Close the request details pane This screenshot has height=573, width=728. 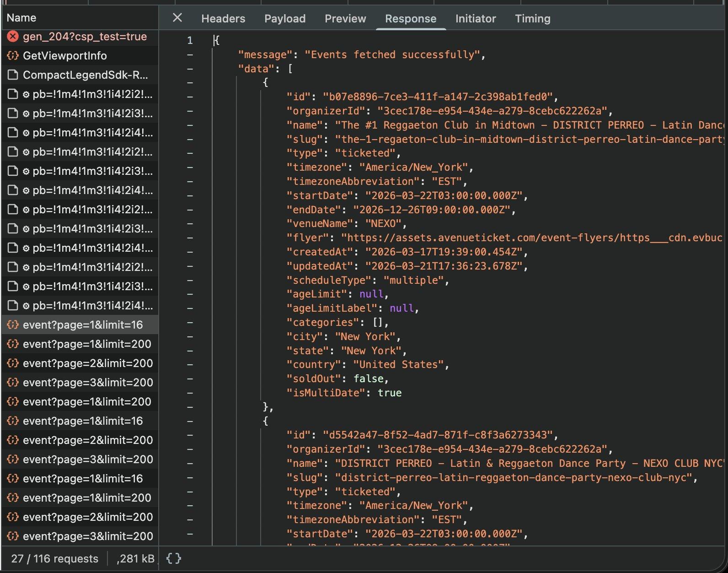point(177,18)
